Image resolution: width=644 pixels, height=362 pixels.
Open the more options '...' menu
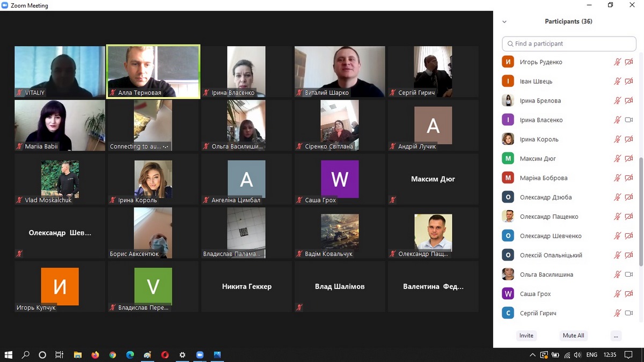[x=616, y=336]
